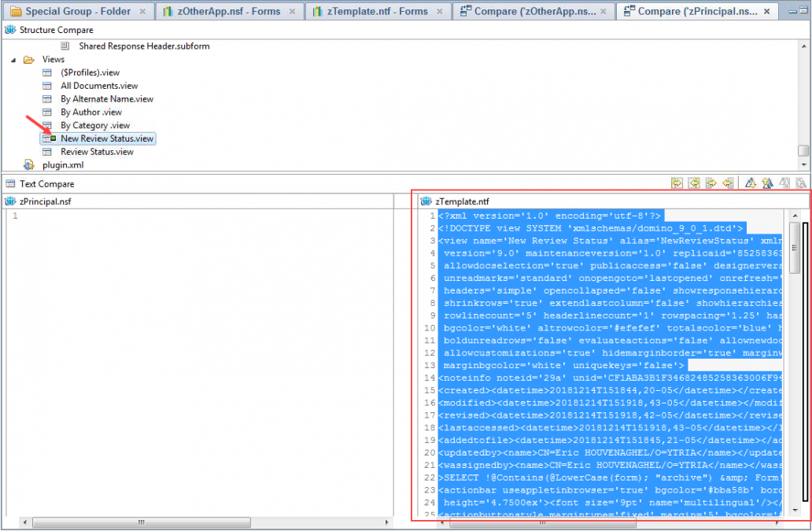Click the zTemplate.ntf pane horizontal scrollbar thumb

(542, 522)
